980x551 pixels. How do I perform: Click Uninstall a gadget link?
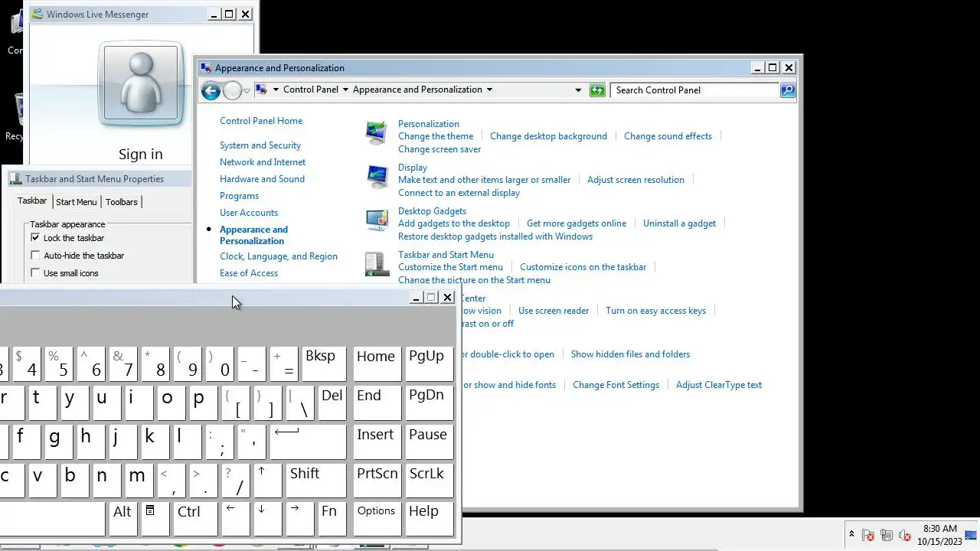click(x=679, y=223)
